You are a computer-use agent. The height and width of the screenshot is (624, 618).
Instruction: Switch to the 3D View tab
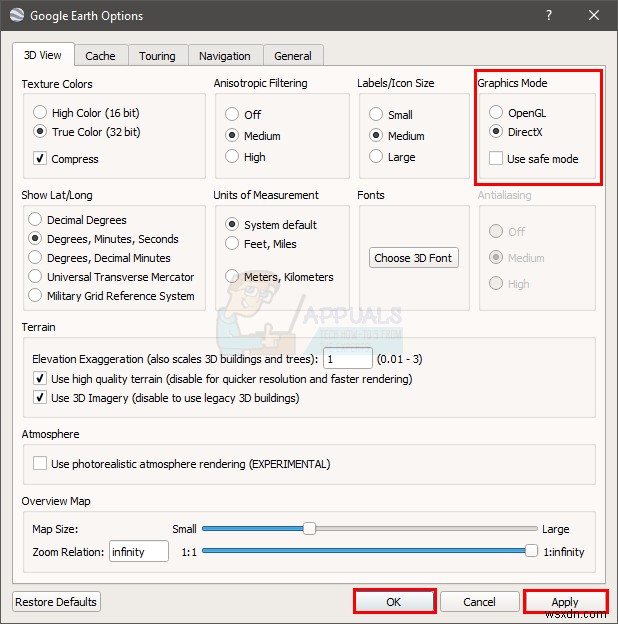point(43,55)
